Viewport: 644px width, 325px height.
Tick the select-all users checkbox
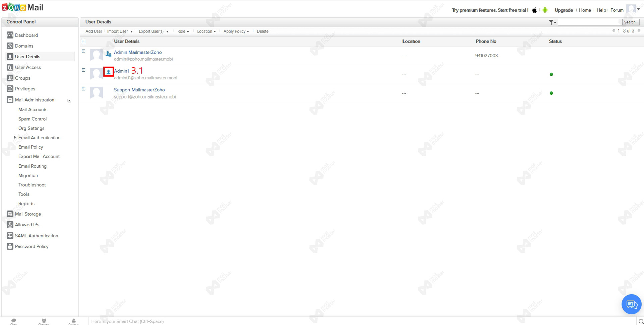pos(84,42)
